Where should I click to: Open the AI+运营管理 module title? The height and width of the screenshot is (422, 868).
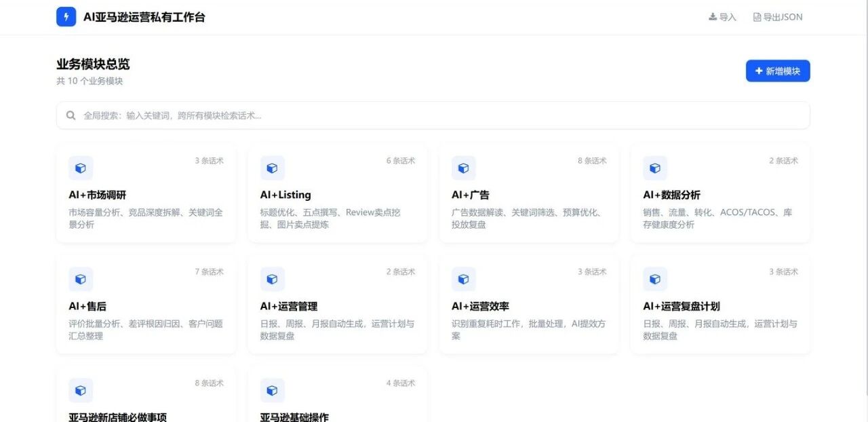click(x=289, y=306)
